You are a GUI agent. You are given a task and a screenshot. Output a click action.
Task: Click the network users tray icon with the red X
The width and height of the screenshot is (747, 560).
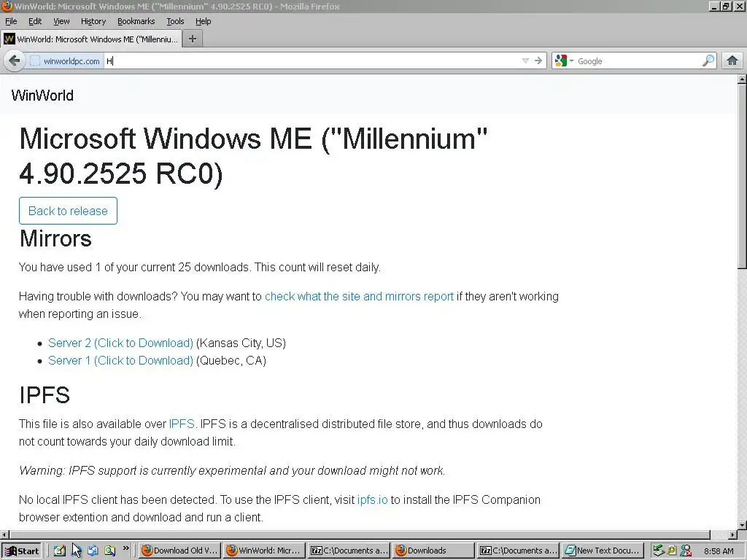click(x=686, y=551)
